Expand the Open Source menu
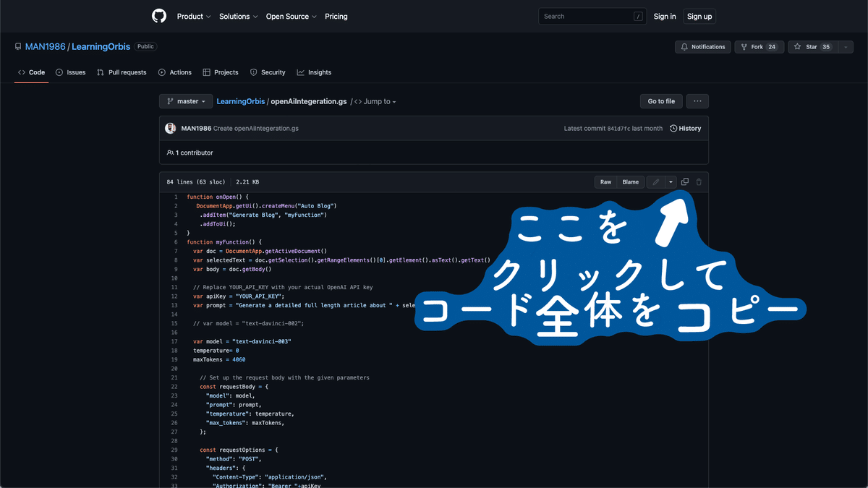This screenshot has height=488, width=868. point(291,16)
